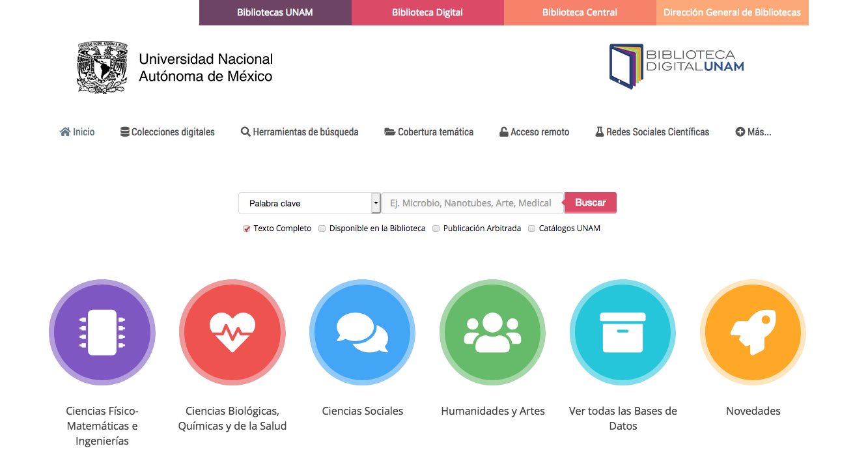868x472 pixels.
Task: Switch to the Biblioteca Digital tab
Action: (x=428, y=12)
